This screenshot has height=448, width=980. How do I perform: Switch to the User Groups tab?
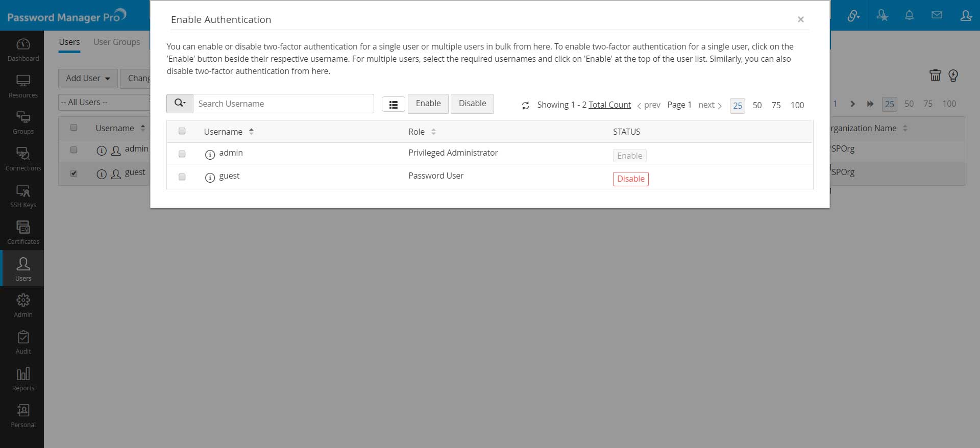(x=116, y=42)
